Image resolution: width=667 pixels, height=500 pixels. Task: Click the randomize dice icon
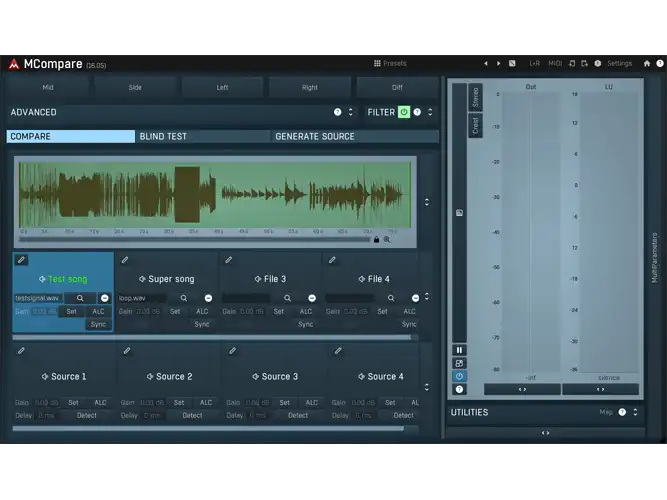512,63
